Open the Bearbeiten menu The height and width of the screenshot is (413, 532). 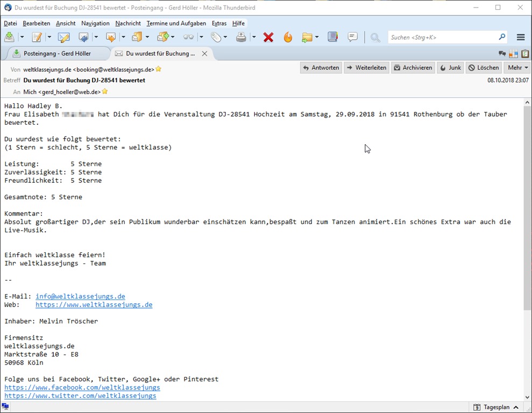pos(36,24)
